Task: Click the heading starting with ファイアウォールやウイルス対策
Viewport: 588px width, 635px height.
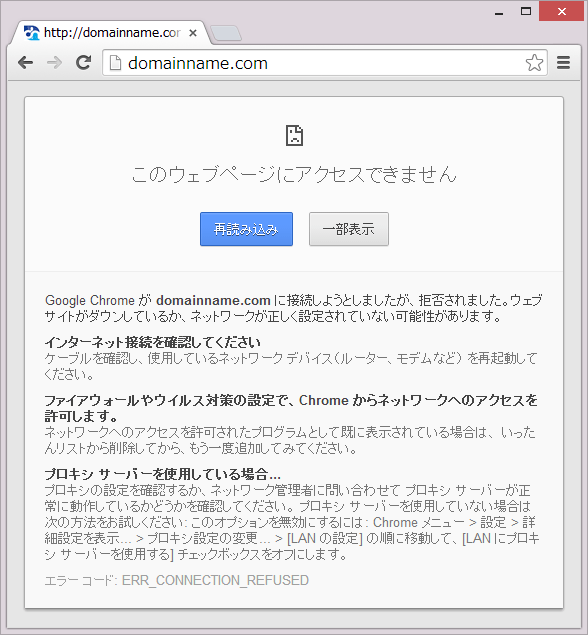Action: tap(291, 408)
